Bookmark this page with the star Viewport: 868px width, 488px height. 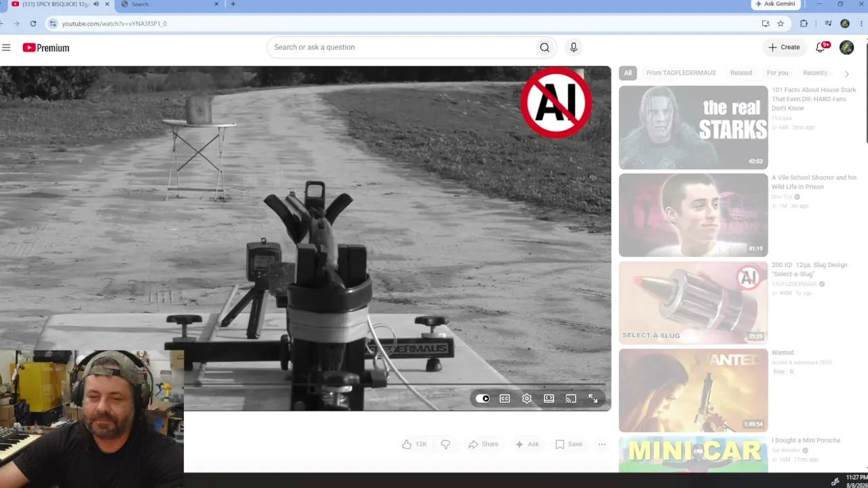(x=781, y=24)
